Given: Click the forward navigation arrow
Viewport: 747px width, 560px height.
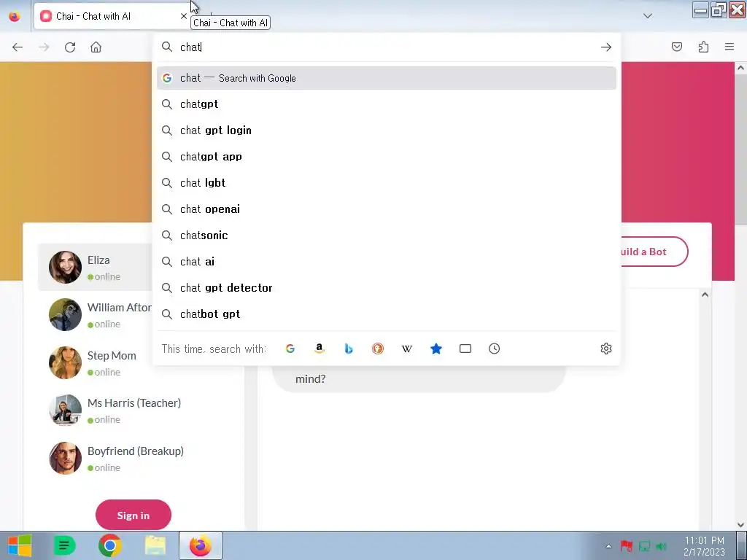Looking at the screenshot, I should coord(44,47).
